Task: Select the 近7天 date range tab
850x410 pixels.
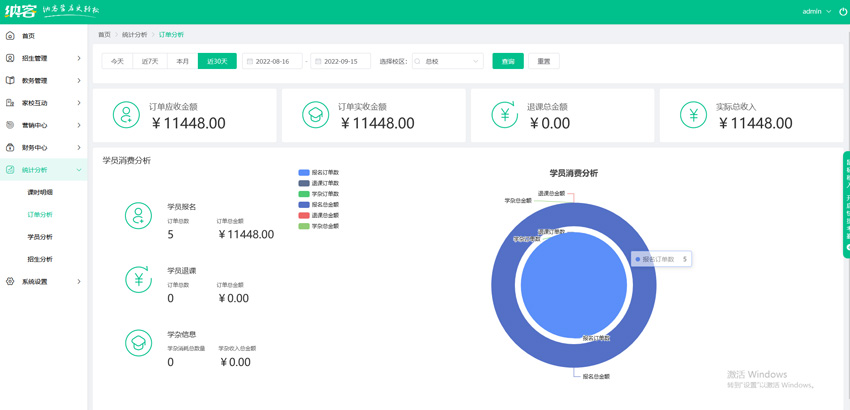Action: click(x=150, y=61)
